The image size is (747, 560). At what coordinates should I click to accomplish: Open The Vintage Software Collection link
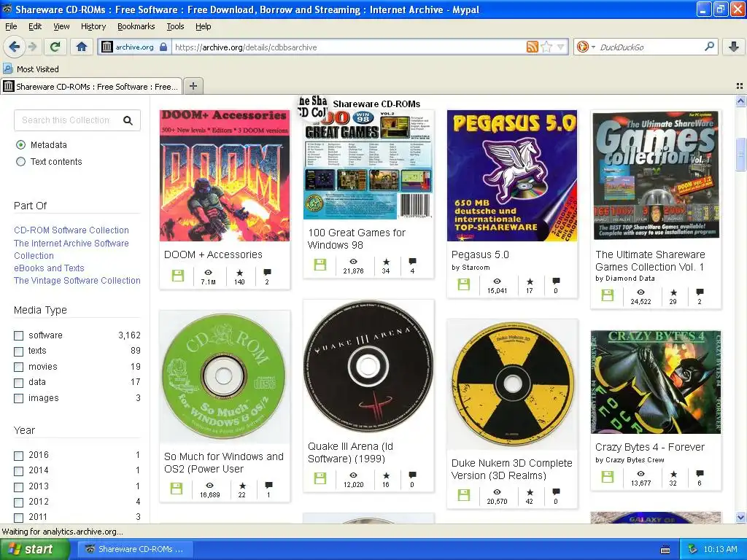77,281
